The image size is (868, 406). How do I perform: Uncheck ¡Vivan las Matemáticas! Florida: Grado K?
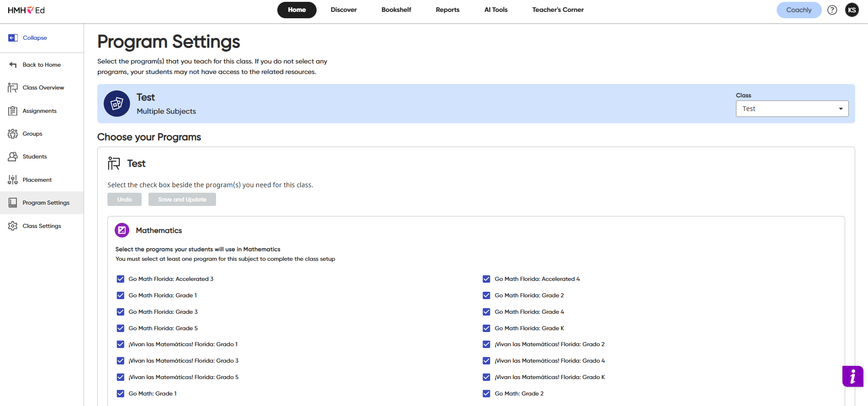[487, 377]
